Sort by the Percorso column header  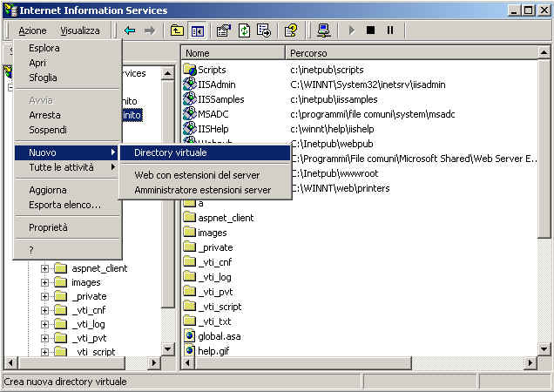[x=411, y=53]
